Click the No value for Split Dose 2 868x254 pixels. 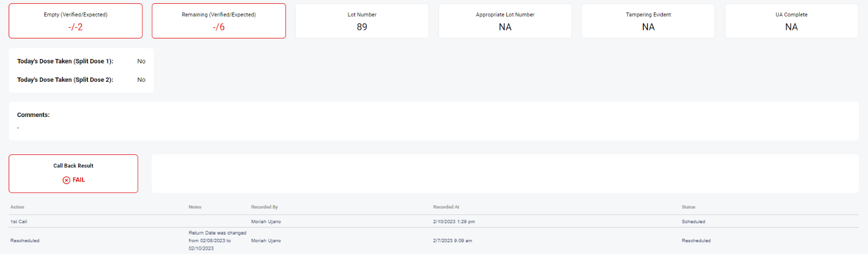(141, 80)
